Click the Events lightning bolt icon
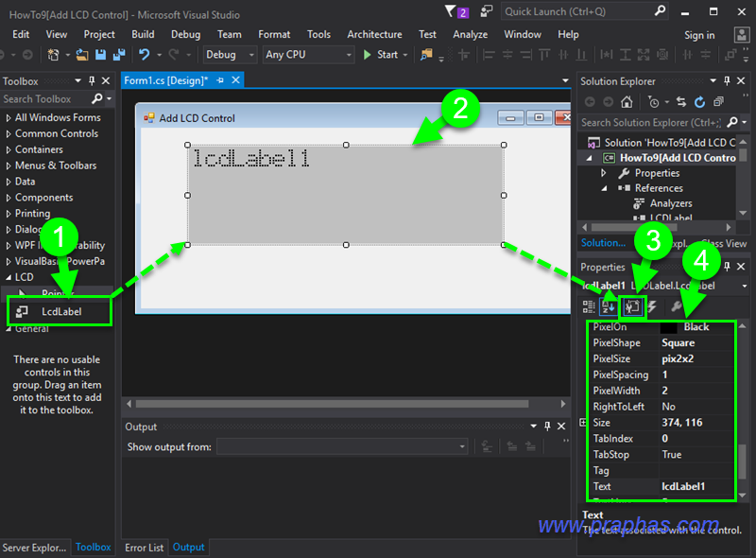This screenshot has height=558, width=756. pyautogui.click(x=652, y=306)
